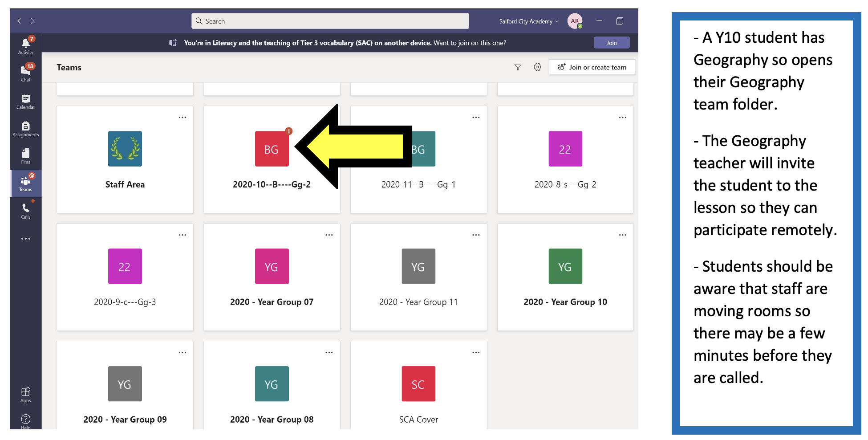Join the meeting from the banner
This screenshot has width=868, height=440.
612,43
